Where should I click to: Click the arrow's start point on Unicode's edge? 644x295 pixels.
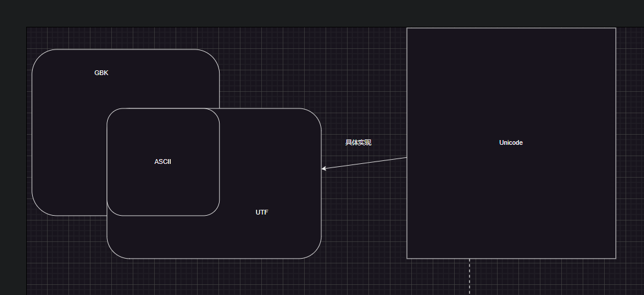coord(407,157)
